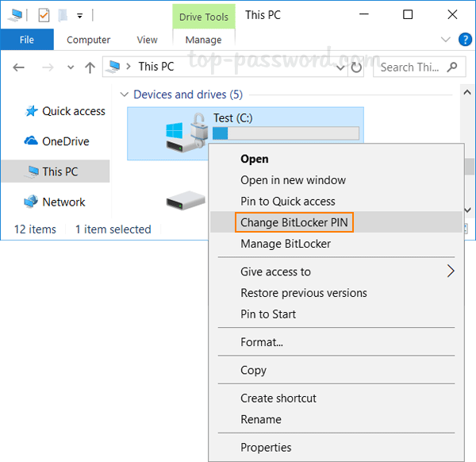This screenshot has width=476, height=462.
Task: Click the Back navigation arrow
Action: pos(18,67)
